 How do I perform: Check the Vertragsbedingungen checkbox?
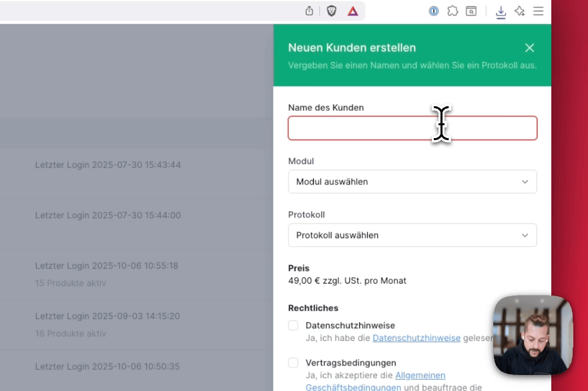tap(293, 363)
